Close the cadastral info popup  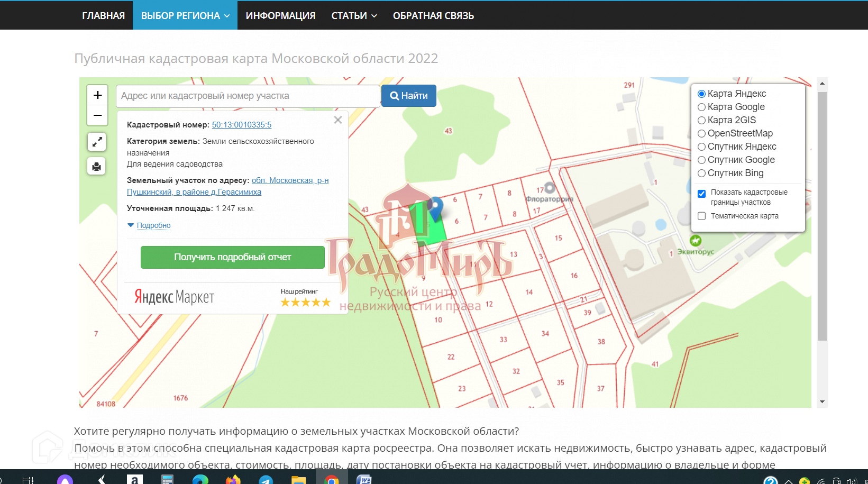pyautogui.click(x=338, y=120)
